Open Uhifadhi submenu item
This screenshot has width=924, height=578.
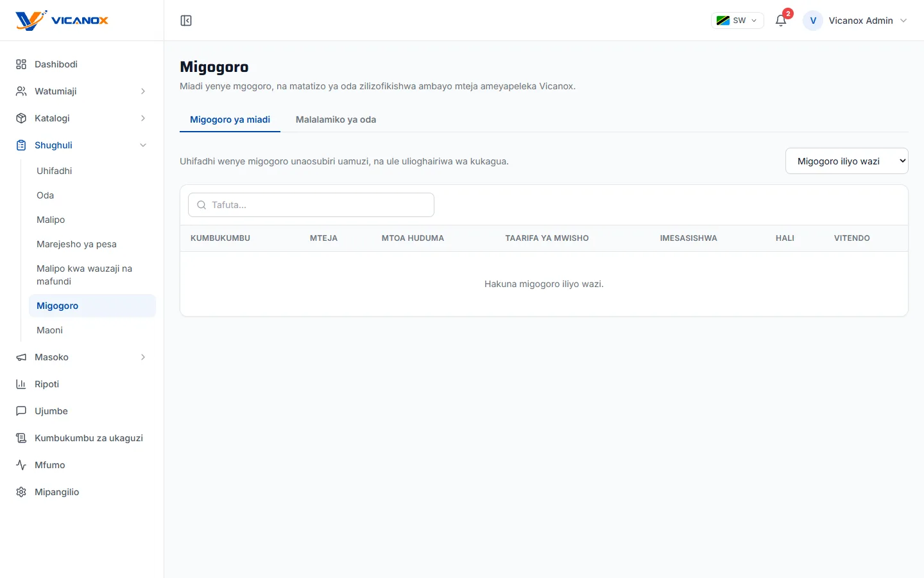(x=92, y=171)
